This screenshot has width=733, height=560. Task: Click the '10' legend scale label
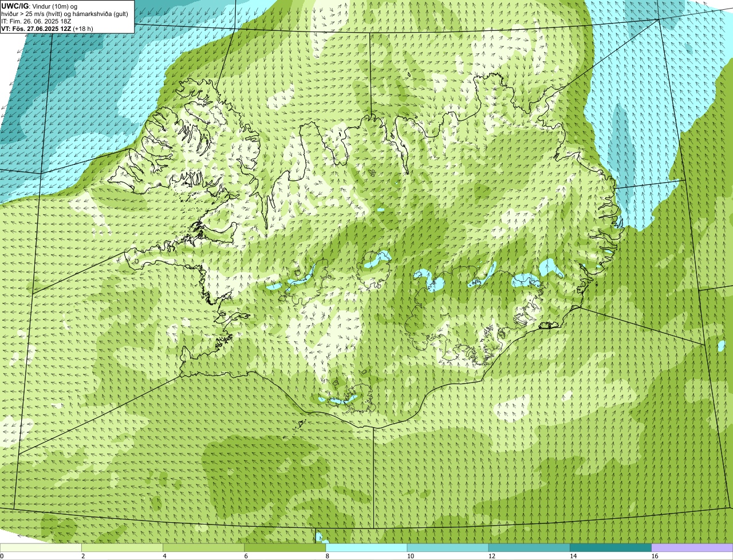coord(411,556)
